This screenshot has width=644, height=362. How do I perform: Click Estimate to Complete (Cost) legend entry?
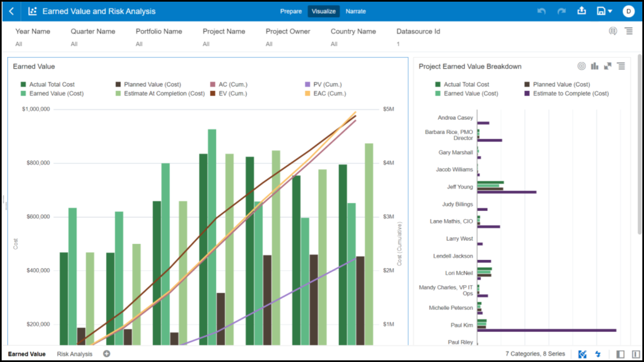567,93
